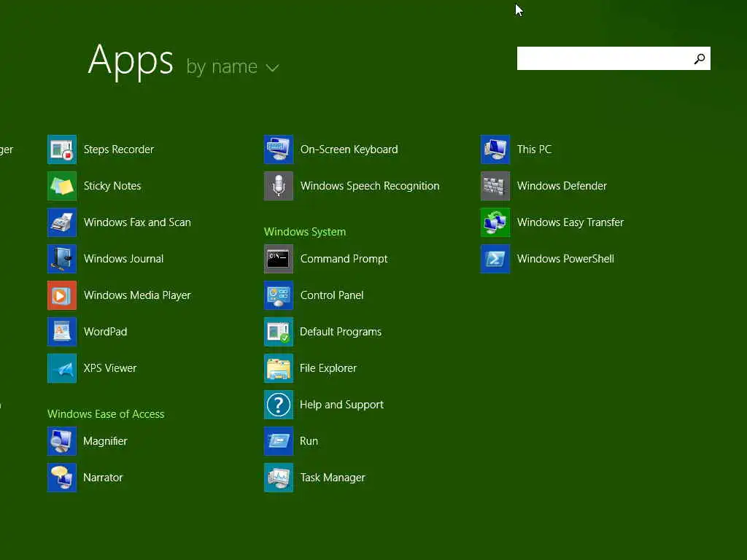Click the 'Windows Easy Transfer' text
The width and height of the screenshot is (747, 560).
(x=570, y=222)
